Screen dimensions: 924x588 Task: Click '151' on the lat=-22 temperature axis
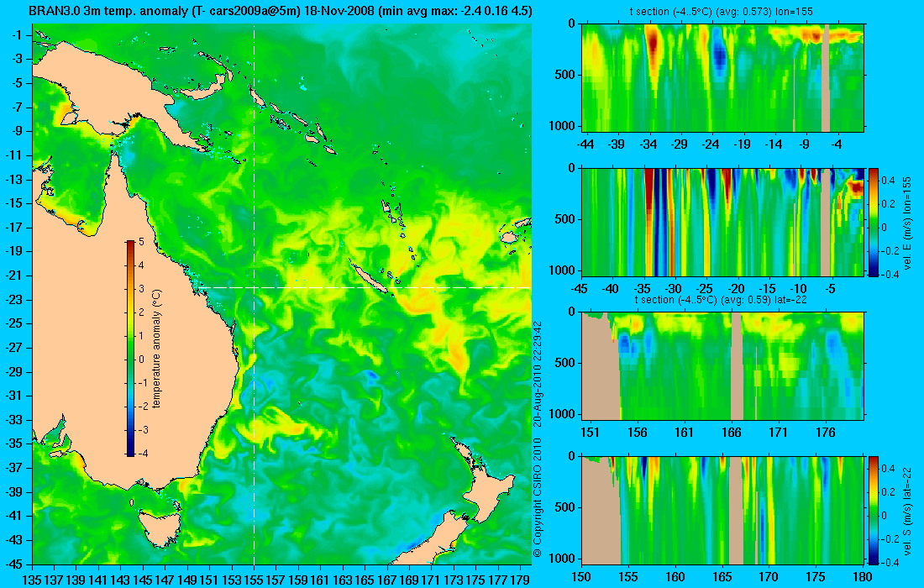click(x=590, y=433)
